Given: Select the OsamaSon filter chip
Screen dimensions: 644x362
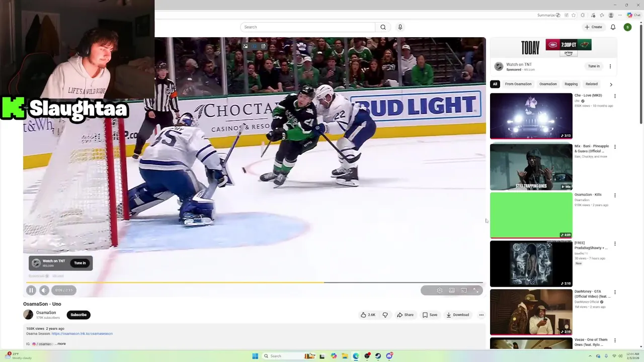Looking at the screenshot, I should (548, 84).
